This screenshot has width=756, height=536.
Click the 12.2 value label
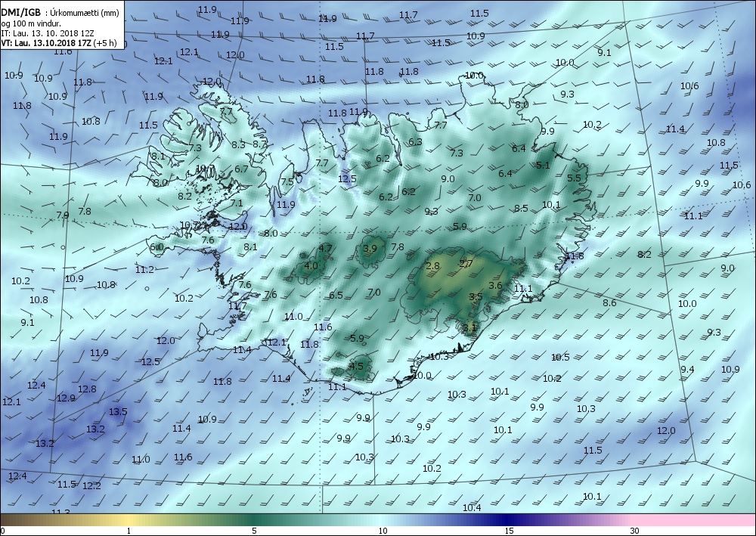(91, 485)
